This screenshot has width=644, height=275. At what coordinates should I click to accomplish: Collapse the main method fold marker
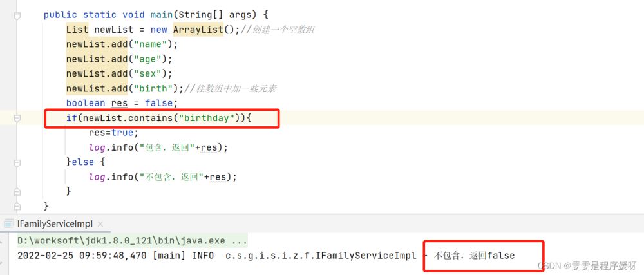tap(17, 14)
